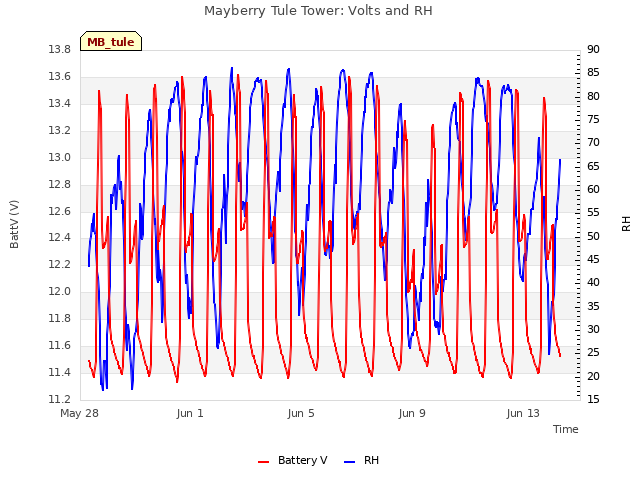Click the 11.6 left axis value
640x480 pixels.
60,345
